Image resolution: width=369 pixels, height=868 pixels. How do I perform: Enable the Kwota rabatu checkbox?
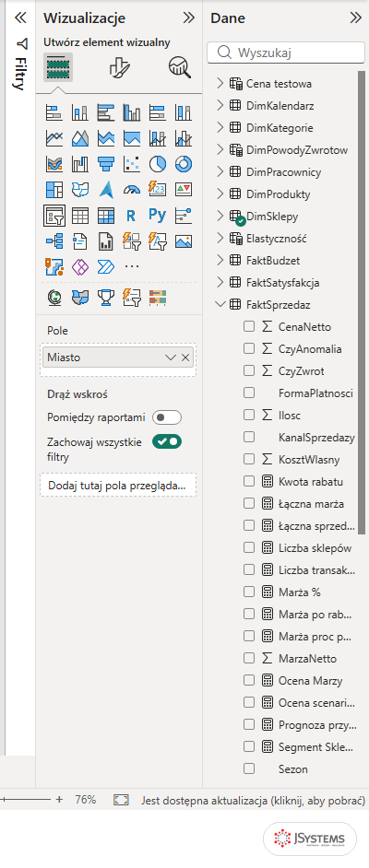249,482
